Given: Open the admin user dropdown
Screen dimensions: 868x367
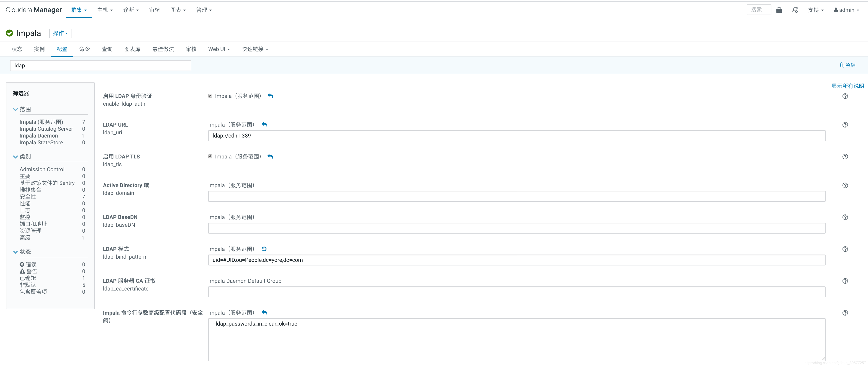Looking at the screenshot, I should click(x=846, y=10).
